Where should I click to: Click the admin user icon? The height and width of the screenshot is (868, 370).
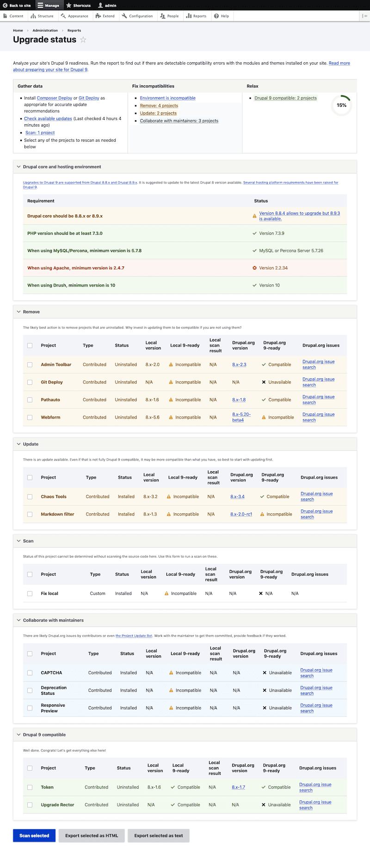pos(100,6)
